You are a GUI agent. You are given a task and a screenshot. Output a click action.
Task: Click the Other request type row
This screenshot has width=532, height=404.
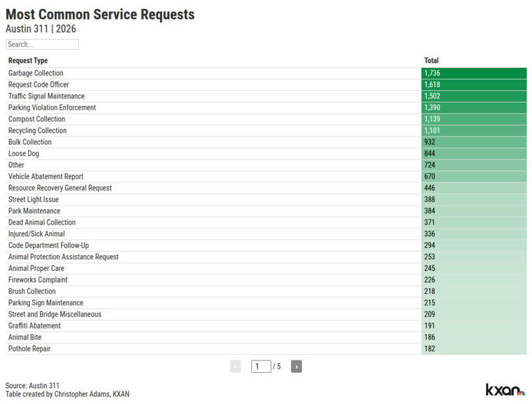coord(266,165)
